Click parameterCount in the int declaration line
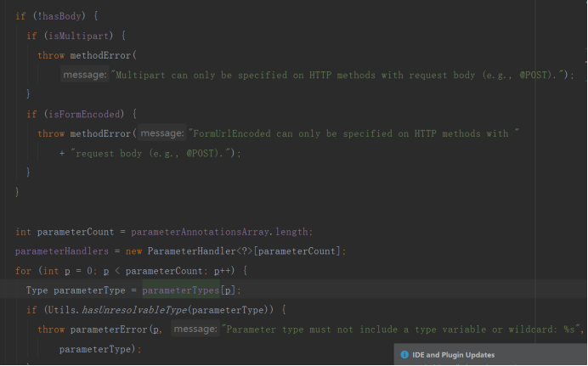The height and width of the screenshot is (366, 588). 76,232
